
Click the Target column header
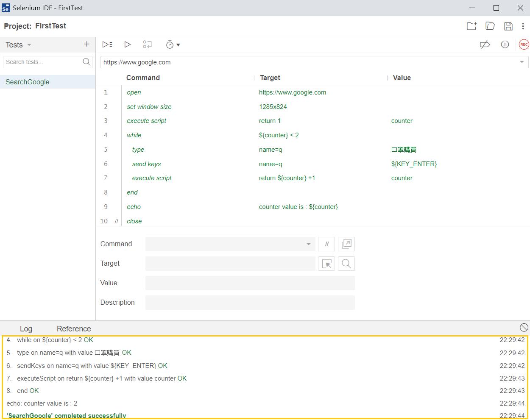[x=270, y=78]
